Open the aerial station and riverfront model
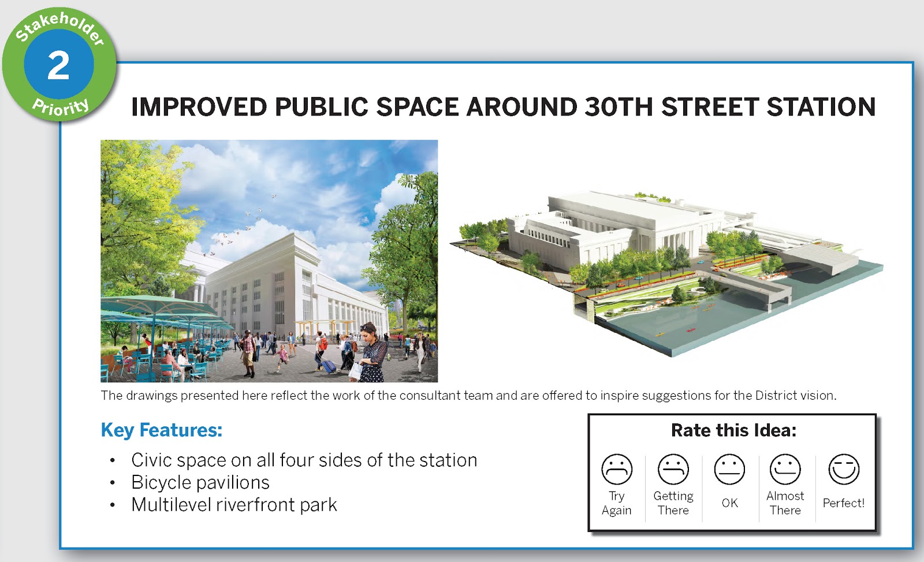The image size is (924, 562). (x=666, y=274)
